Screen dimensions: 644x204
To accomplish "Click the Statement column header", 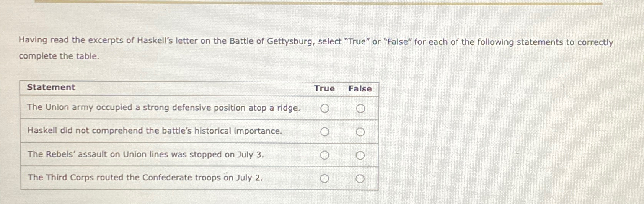I will (x=51, y=87).
